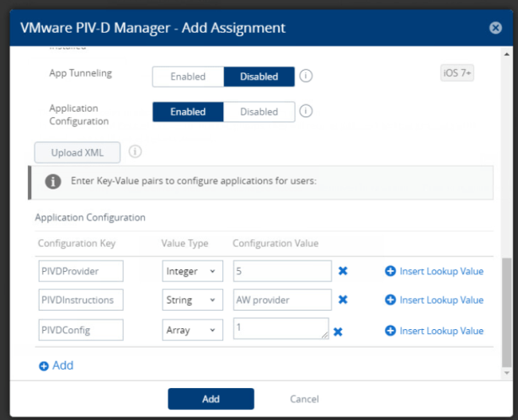Remove the PIVDProvider row with X icon
518x420 pixels.
click(x=343, y=271)
